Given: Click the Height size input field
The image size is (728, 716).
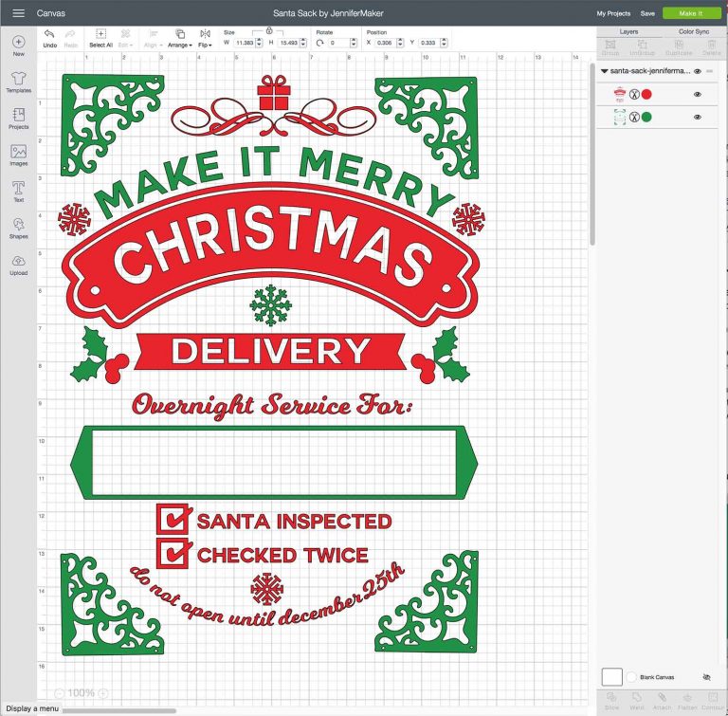Looking at the screenshot, I should click(x=288, y=43).
